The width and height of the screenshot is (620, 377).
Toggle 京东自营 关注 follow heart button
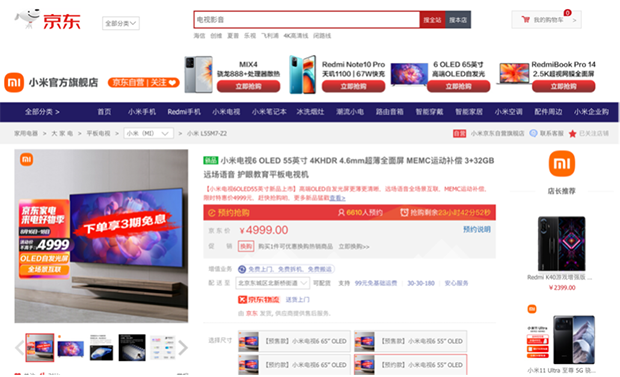click(144, 82)
